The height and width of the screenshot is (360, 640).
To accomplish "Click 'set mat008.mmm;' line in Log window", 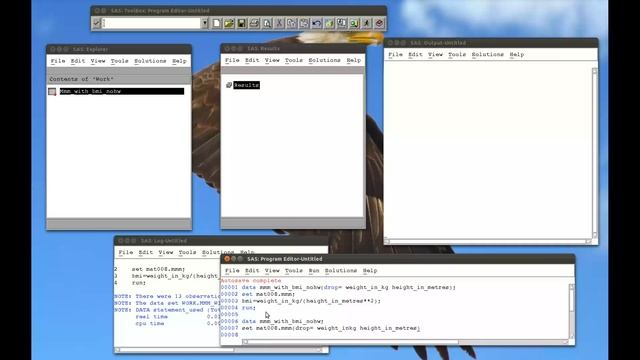I will [158, 269].
